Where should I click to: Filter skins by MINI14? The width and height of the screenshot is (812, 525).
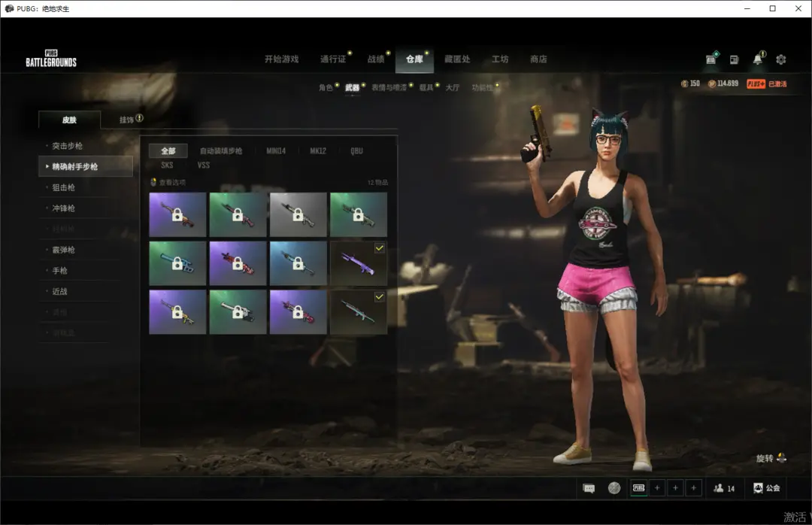(276, 151)
